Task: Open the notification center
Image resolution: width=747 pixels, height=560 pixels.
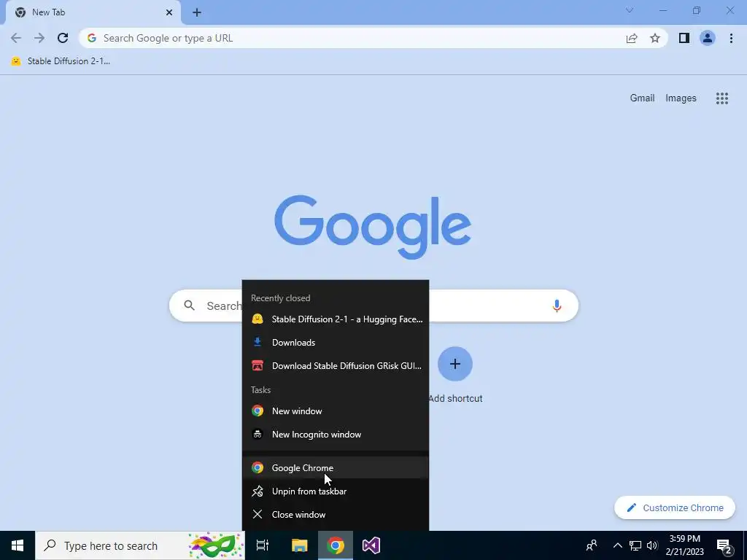Action: tap(724, 545)
